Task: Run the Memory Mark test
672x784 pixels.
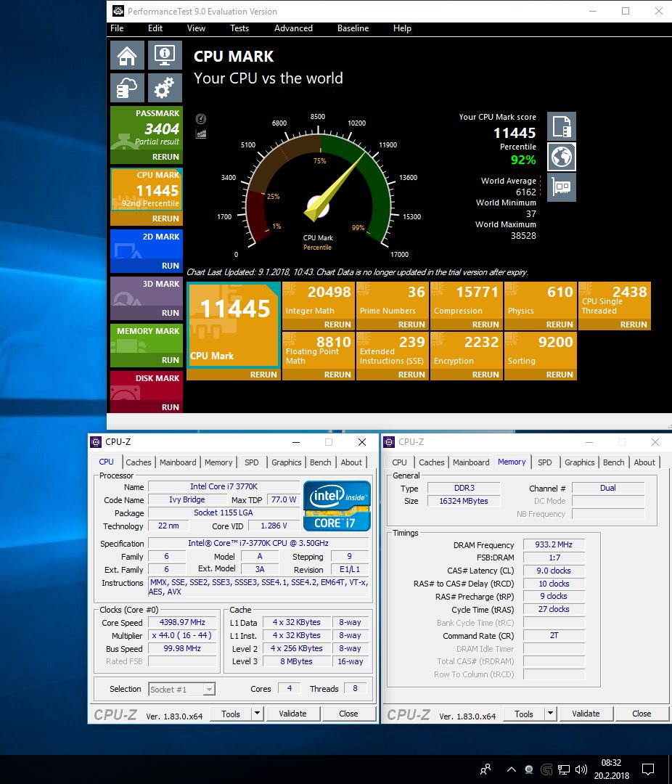Action: click(170, 360)
